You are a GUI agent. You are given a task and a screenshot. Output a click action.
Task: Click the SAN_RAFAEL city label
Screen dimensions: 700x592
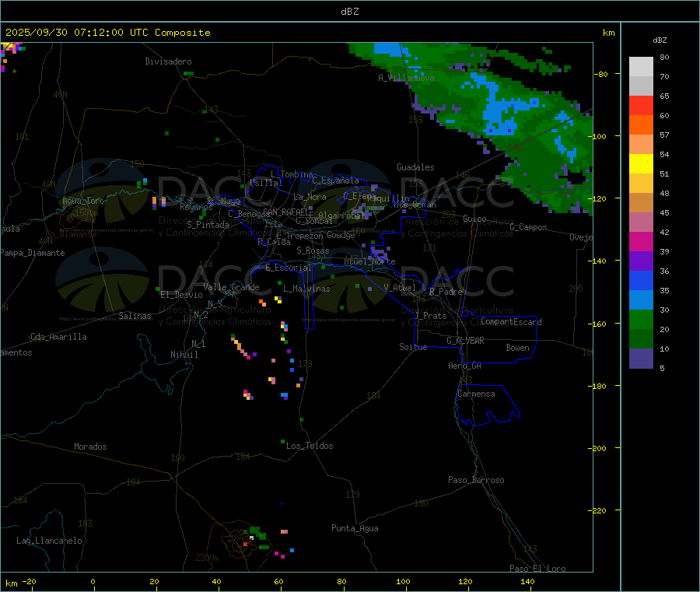288,212
